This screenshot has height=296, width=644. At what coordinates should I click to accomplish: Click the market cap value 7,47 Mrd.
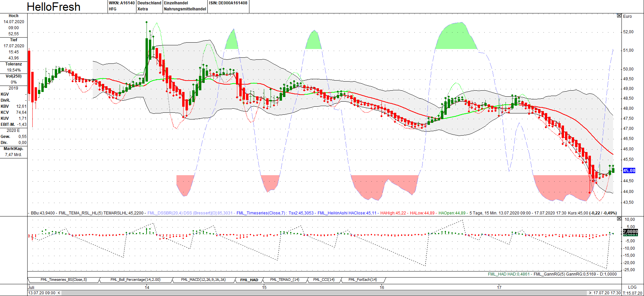[x=13, y=155]
